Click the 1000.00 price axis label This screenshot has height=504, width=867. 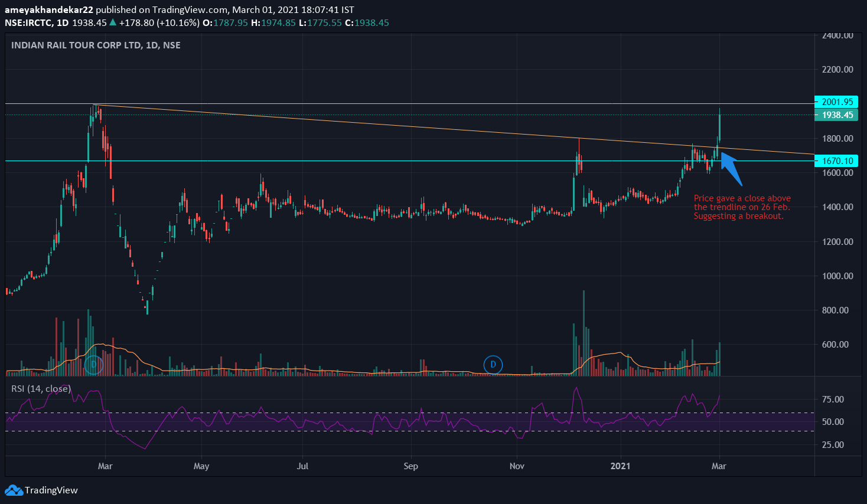(837, 276)
